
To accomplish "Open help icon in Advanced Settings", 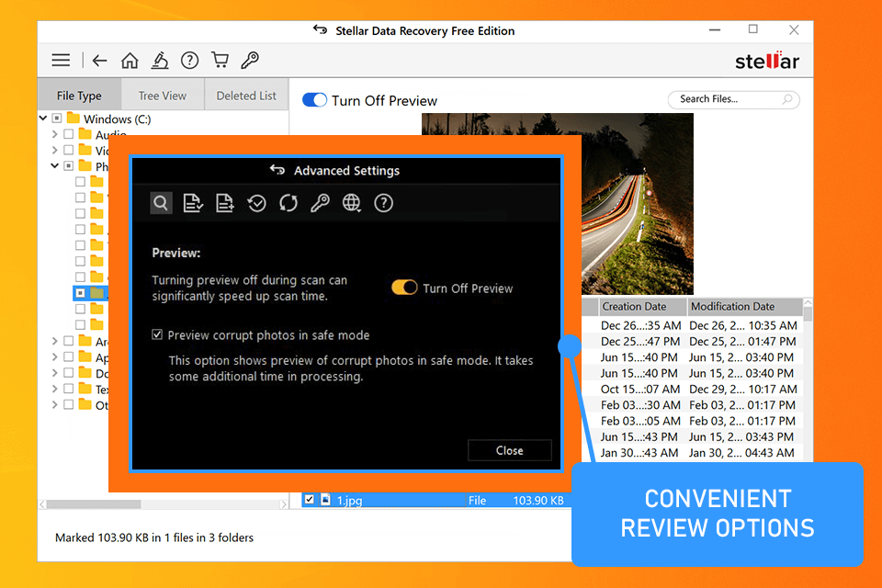I will click(384, 202).
